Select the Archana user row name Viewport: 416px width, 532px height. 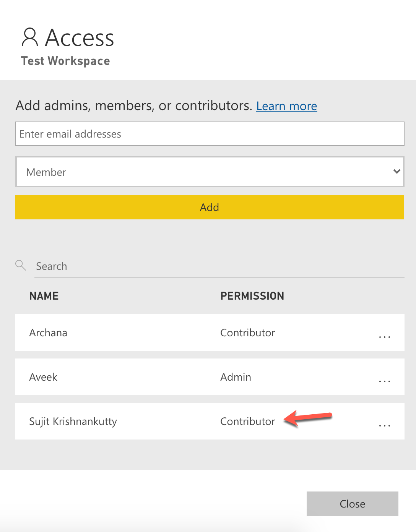tap(48, 333)
